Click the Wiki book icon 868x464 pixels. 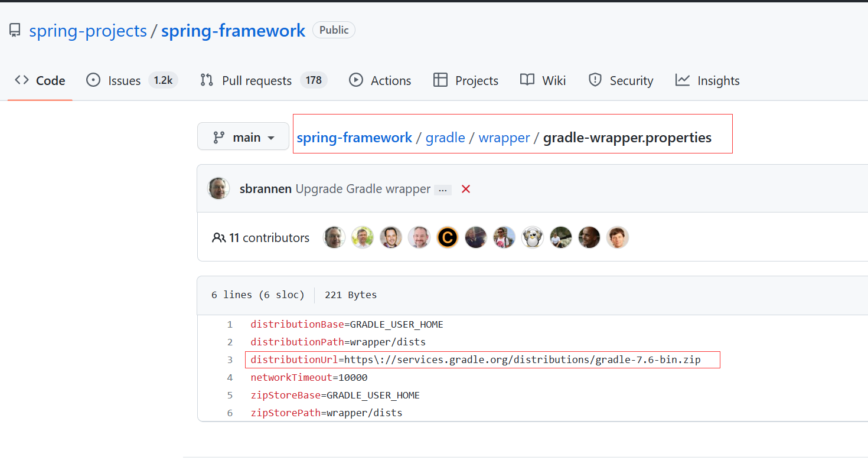tap(527, 80)
